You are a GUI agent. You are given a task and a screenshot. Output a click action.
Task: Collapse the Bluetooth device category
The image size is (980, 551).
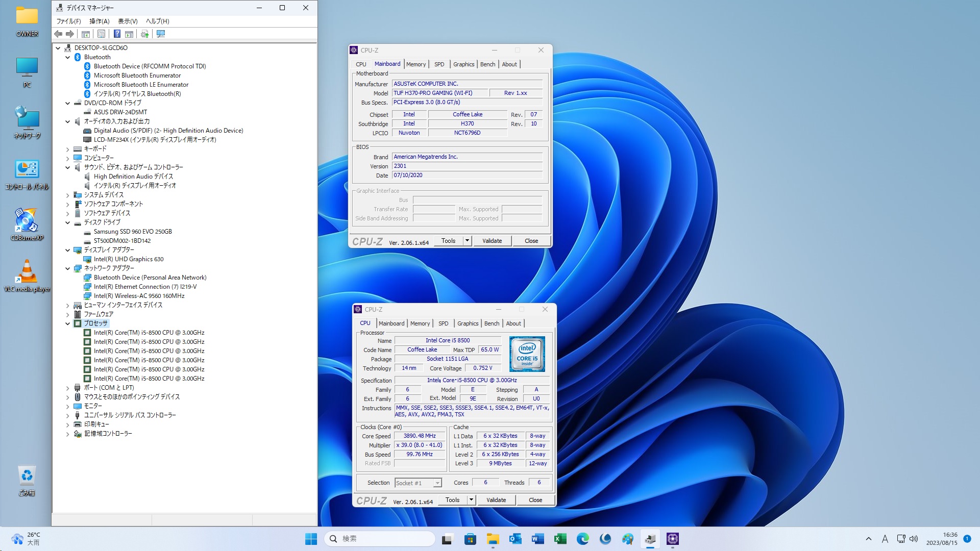click(67, 57)
